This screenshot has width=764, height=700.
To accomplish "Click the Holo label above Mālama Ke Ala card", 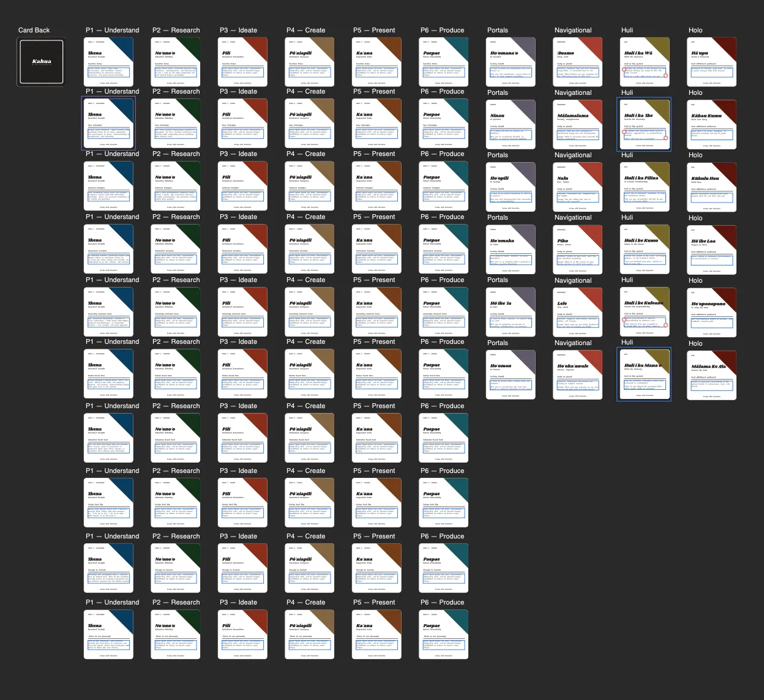I will click(695, 343).
